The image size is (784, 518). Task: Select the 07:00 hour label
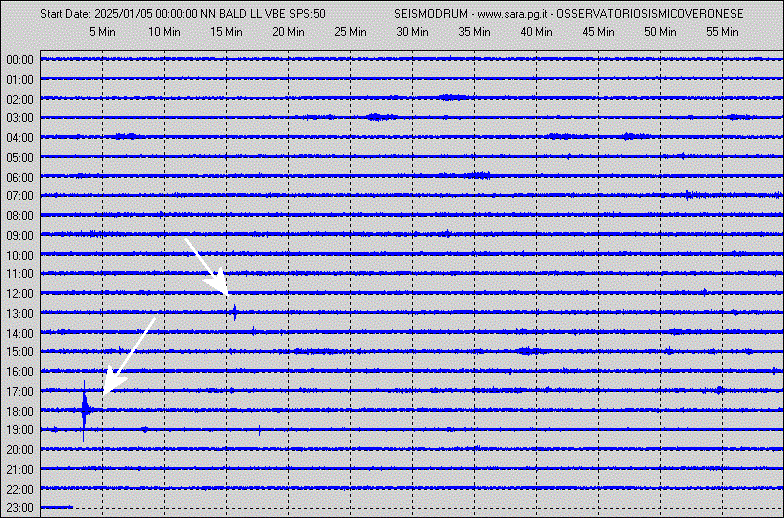[20, 196]
